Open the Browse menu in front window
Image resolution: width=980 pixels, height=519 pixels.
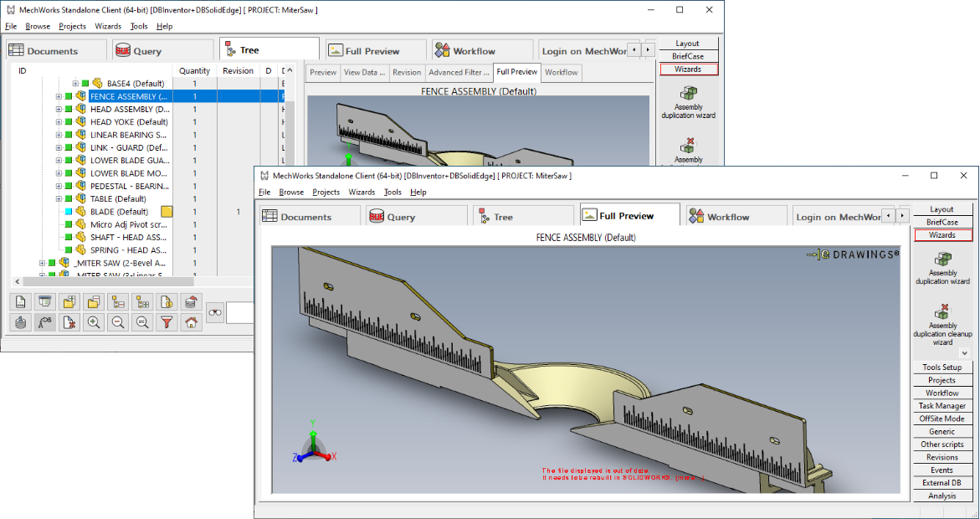291,192
